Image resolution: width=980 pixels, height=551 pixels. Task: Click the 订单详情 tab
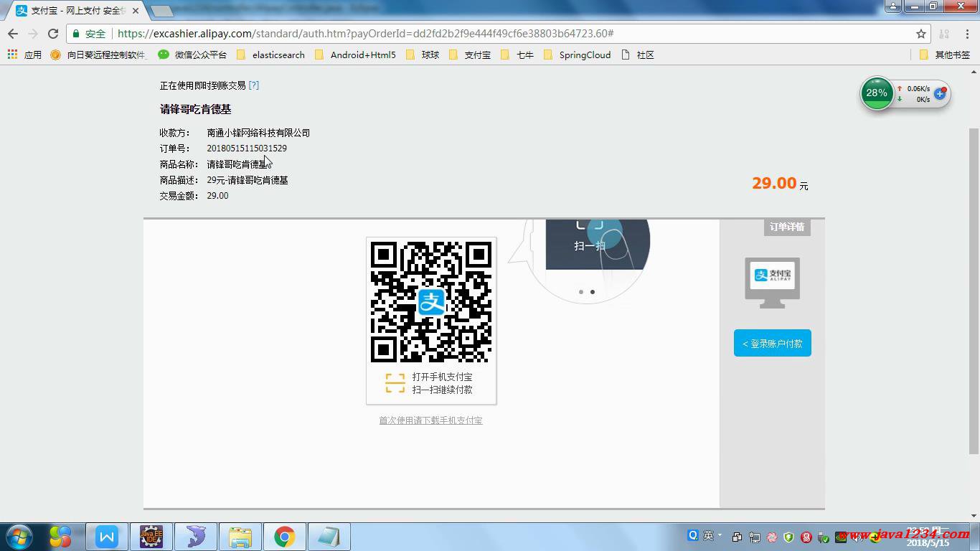click(787, 227)
